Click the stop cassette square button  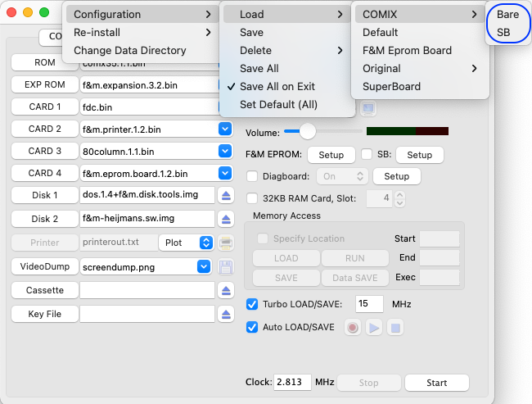pos(395,328)
